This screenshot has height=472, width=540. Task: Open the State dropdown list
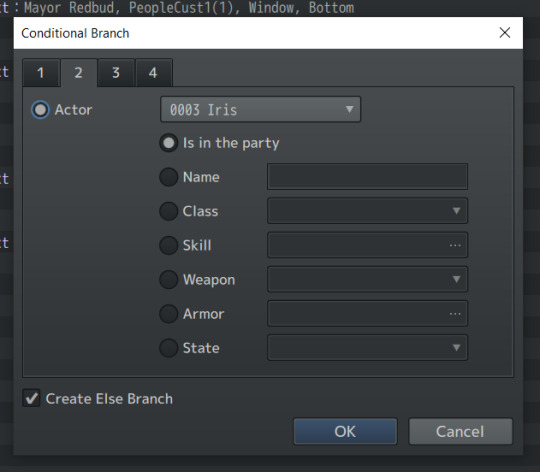367,347
